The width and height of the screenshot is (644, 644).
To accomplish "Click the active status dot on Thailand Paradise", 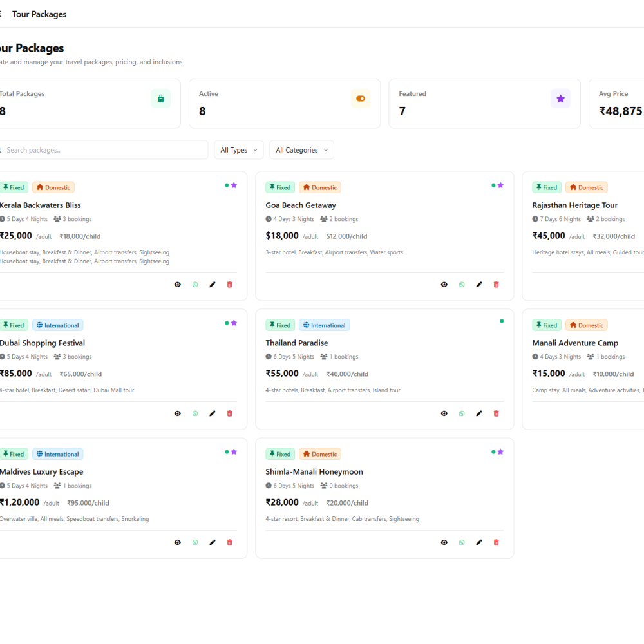I will (502, 321).
